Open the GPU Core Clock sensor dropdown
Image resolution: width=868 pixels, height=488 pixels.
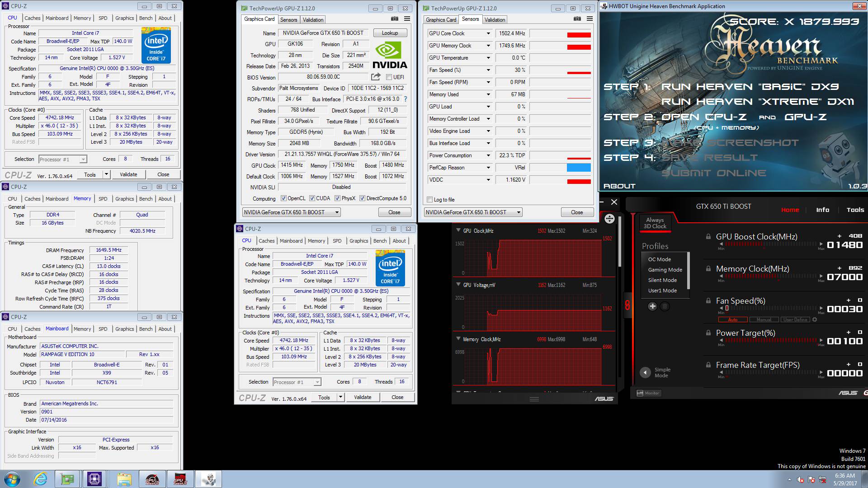click(488, 33)
